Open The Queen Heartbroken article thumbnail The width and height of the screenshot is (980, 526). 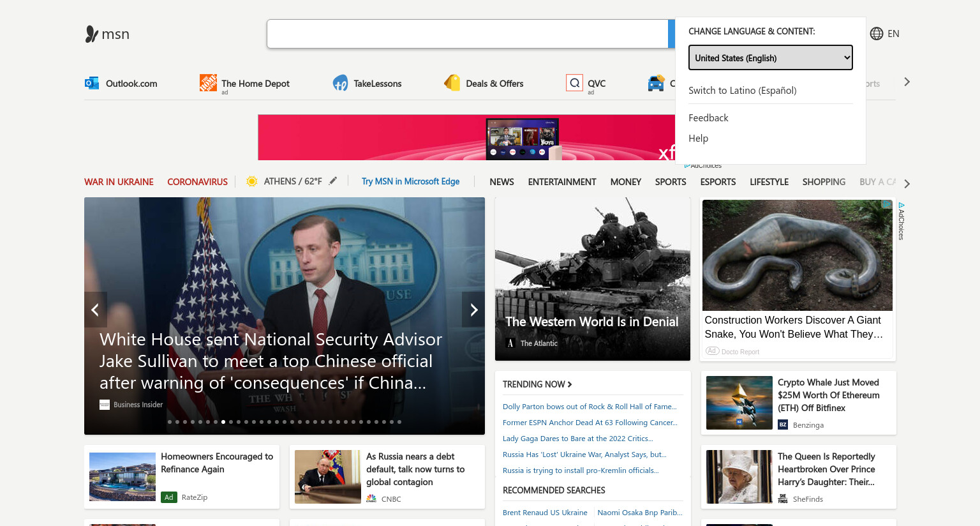pos(739,477)
